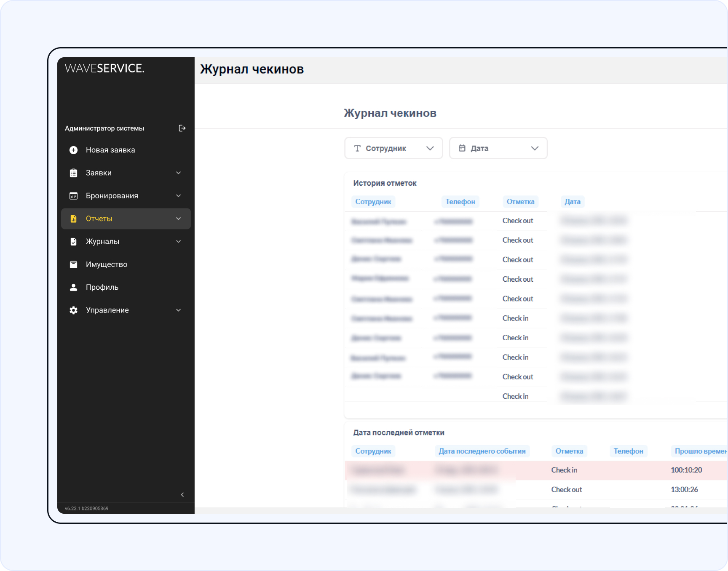Select the highlighted pink Check in row
The image size is (728, 571).
pos(564,470)
